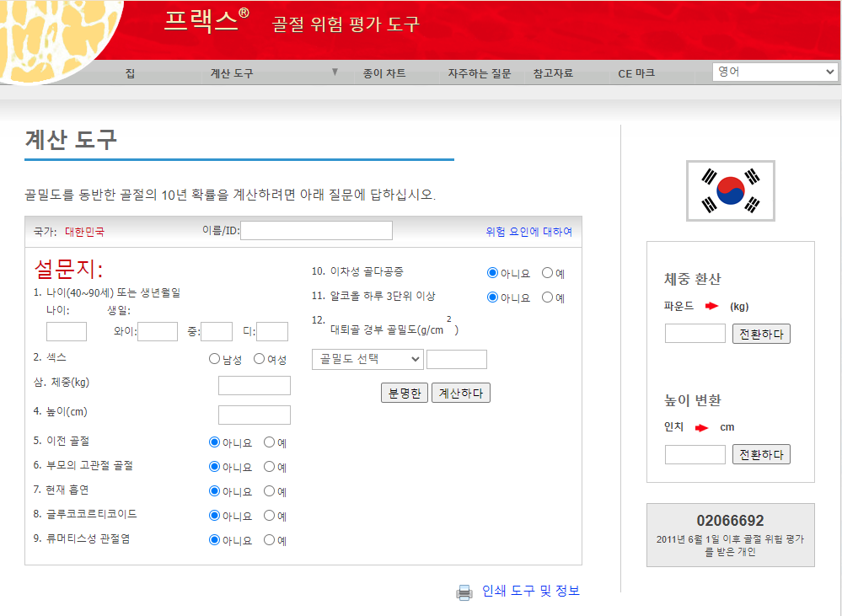Click the 이름/ID input field
Image resolution: width=842 pixels, height=616 pixels.
coord(316,230)
